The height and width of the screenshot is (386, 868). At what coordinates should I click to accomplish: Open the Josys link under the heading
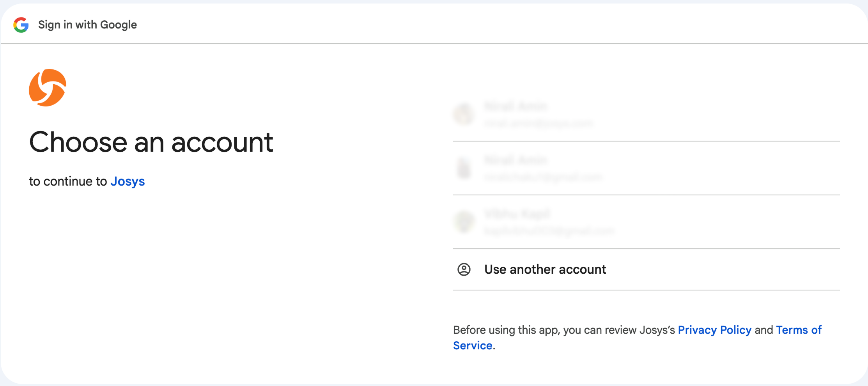click(x=128, y=181)
